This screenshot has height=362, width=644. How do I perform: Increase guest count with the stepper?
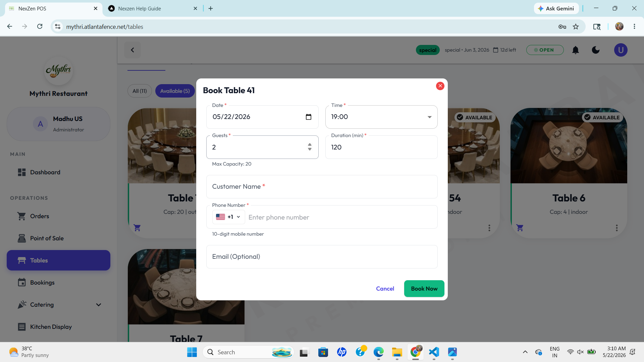pos(310,144)
